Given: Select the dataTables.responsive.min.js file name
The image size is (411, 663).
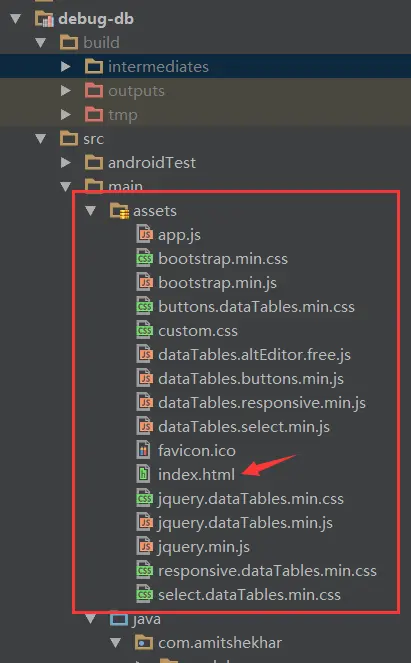Looking at the screenshot, I should click(x=262, y=404).
